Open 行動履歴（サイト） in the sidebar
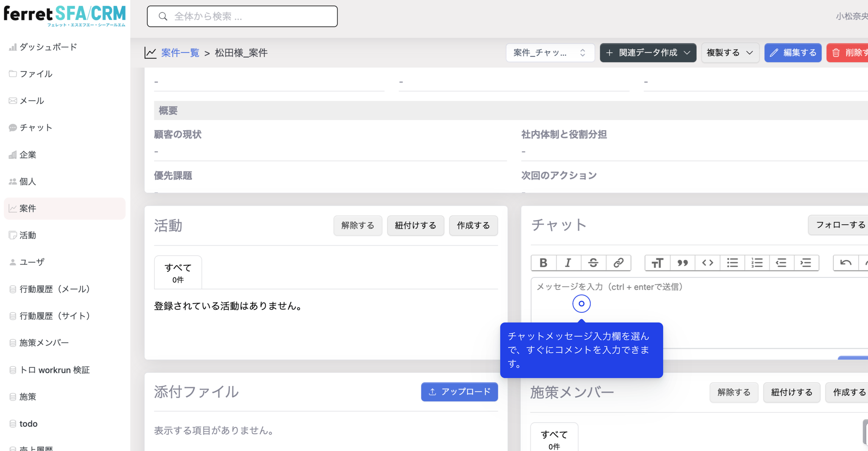Image resolution: width=868 pixels, height=451 pixels. coord(64,316)
